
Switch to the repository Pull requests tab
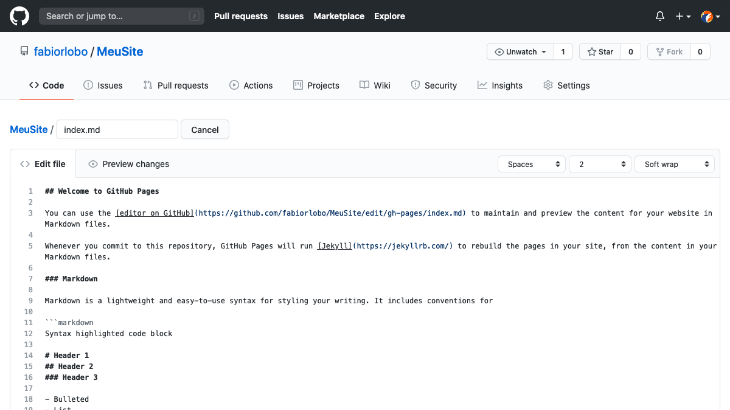[176, 86]
